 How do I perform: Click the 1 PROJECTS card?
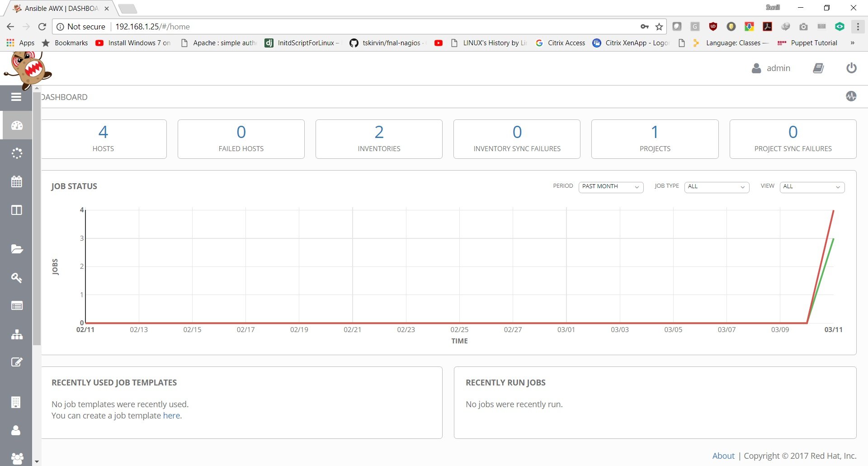click(x=655, y=139)
